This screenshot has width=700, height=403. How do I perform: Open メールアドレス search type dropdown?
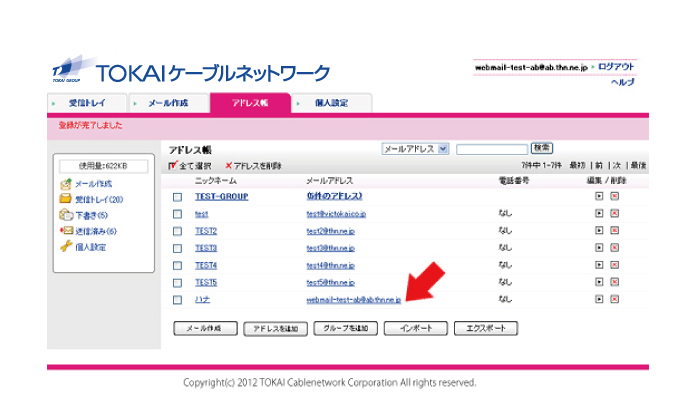pyautogui.click(x=415, y=149)
